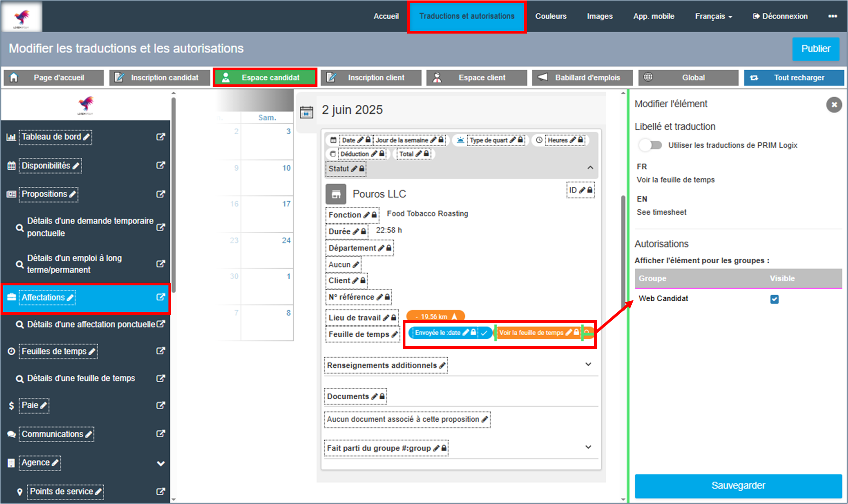Open Tableau de bord external link icon
848x504 pixels.
[x=160, y=137]
